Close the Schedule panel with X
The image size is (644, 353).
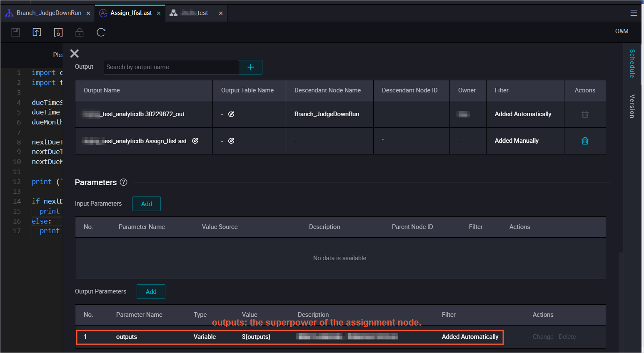(x=75, y=53)
